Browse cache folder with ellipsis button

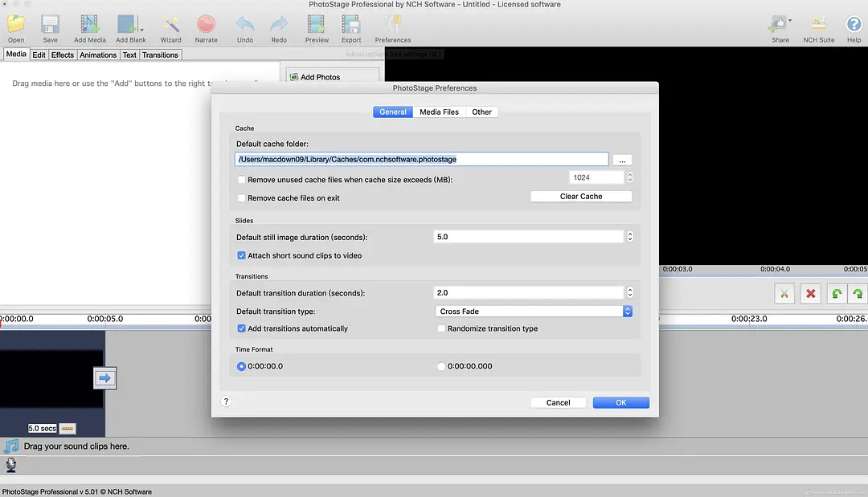tap(622, 161)
